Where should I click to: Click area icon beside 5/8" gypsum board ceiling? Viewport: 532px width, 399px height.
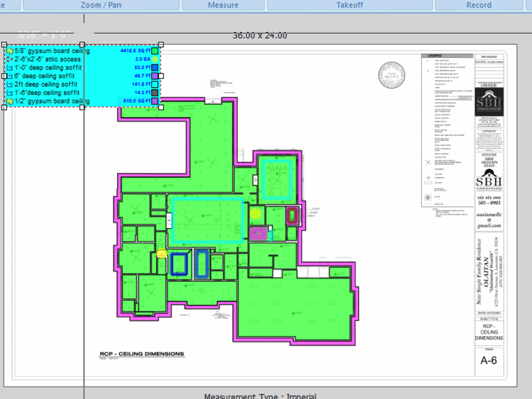coord(10,51)
